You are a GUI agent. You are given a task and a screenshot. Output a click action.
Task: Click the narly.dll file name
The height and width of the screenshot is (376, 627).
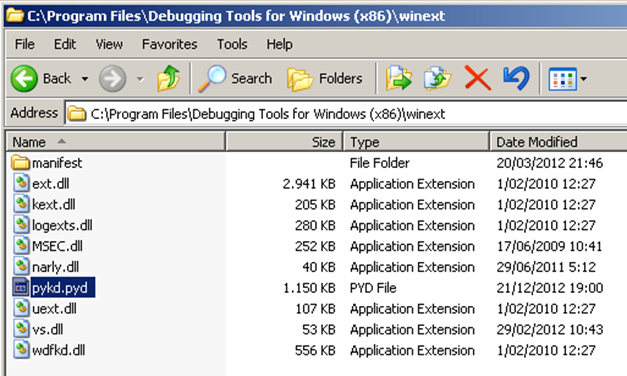click(x=55, y=267)
